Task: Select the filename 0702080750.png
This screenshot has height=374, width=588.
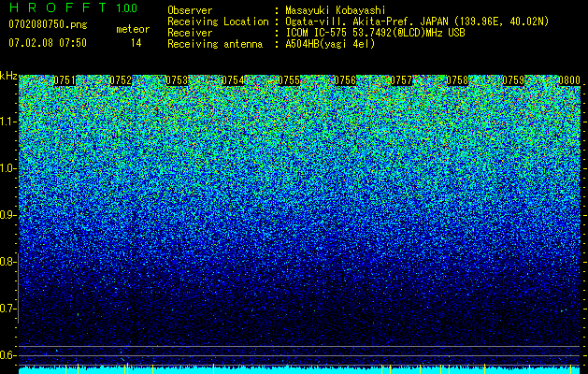Action: (48, 25)
